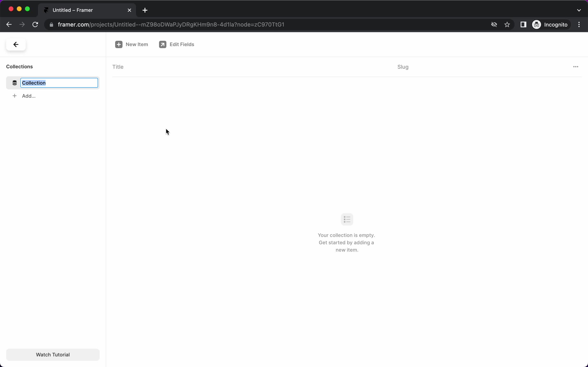
Task: Click the Watch Tutorial link
Action: (52, 354)
